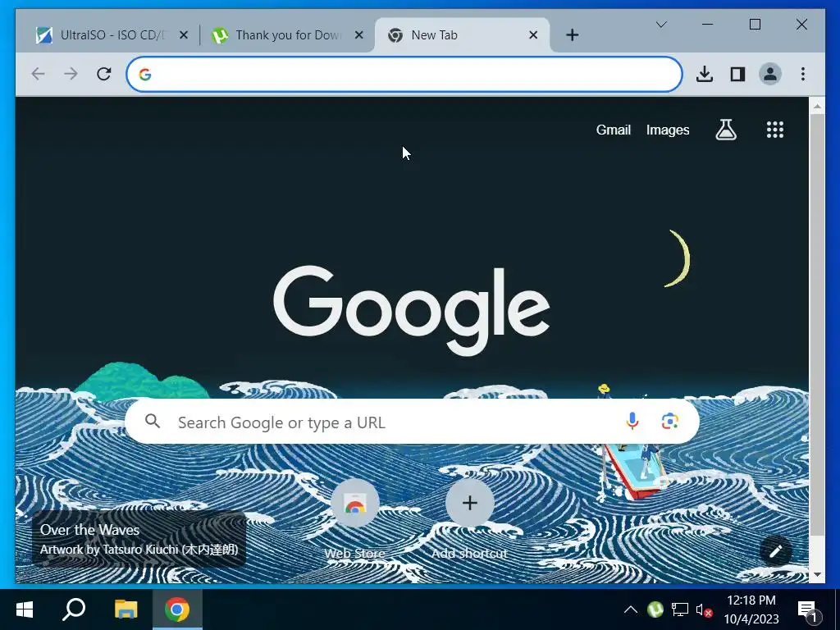This screenshot has width=840, height=630.
Task: Open Chrome's three-dot menu
Action: 802,74
